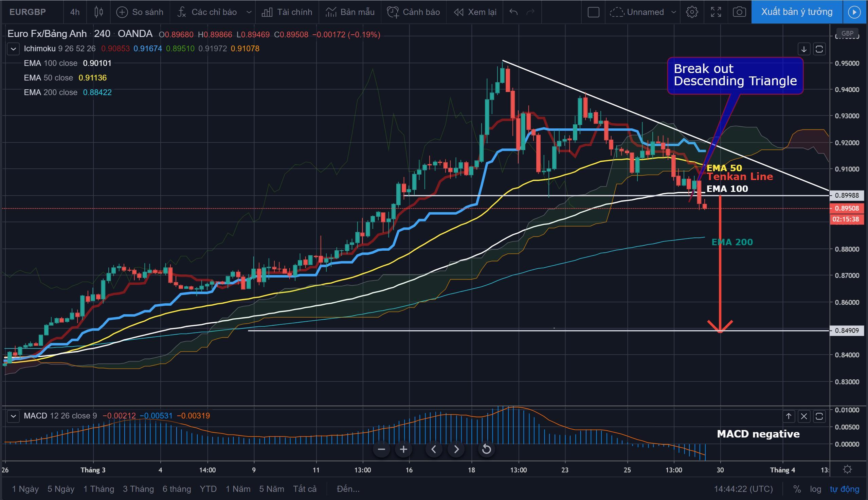The width and height of the screenshot is (868, 500).
Task: Zoom out the chart with minus button
Action: coord(382,449)
